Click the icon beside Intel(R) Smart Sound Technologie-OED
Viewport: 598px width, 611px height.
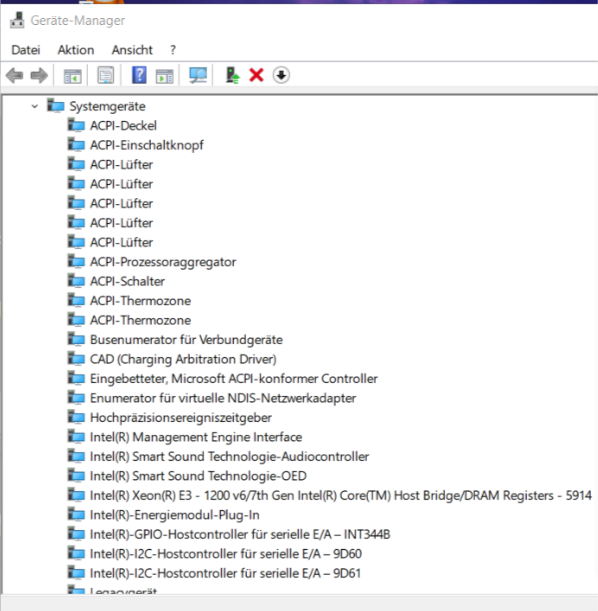[x=76, y=476]
